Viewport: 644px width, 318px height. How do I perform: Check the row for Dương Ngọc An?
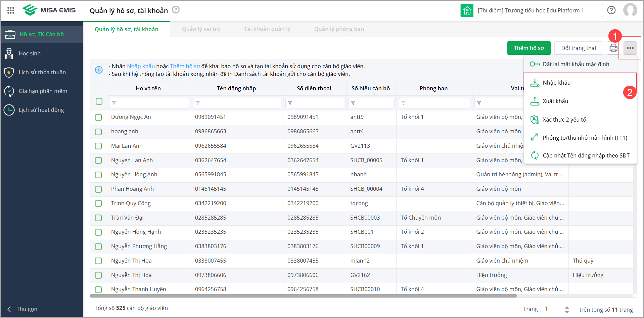98,117
